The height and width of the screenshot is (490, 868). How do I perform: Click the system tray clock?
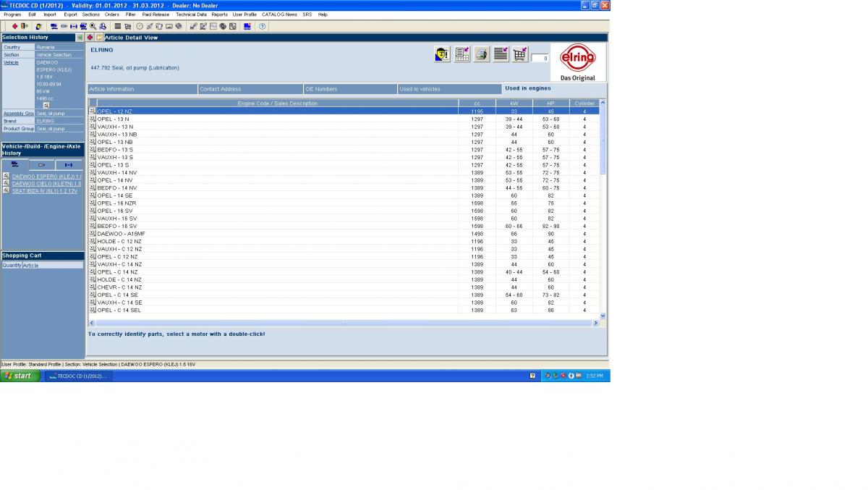(x=595, y=376)
